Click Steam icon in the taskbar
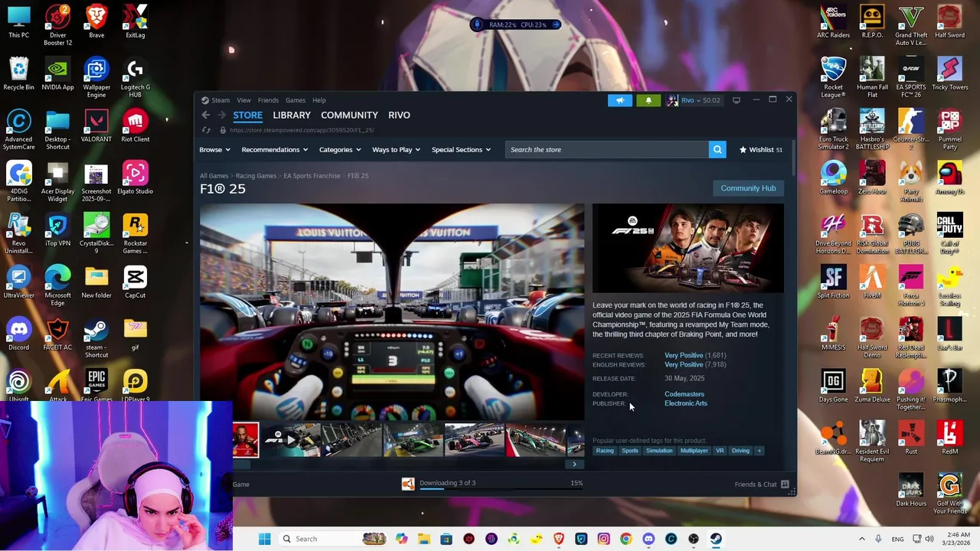 tap(716, 539)
